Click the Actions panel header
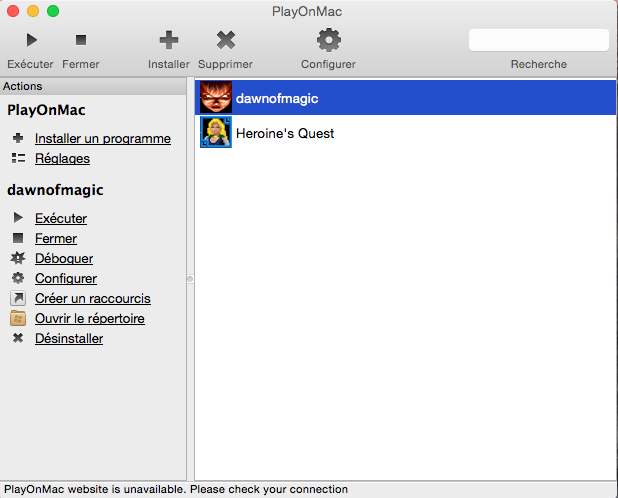This screenshot has height=498, width=618. [93, 86]
